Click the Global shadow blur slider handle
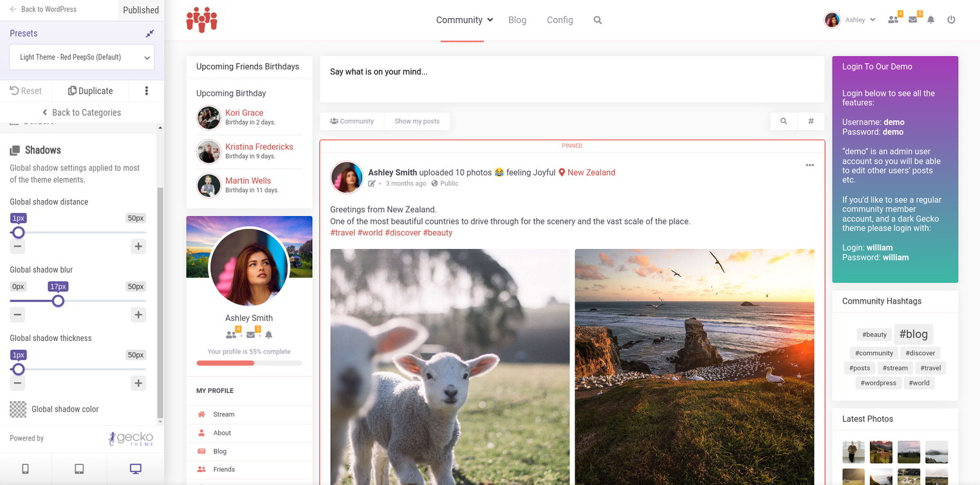 (x=58, y=300)
